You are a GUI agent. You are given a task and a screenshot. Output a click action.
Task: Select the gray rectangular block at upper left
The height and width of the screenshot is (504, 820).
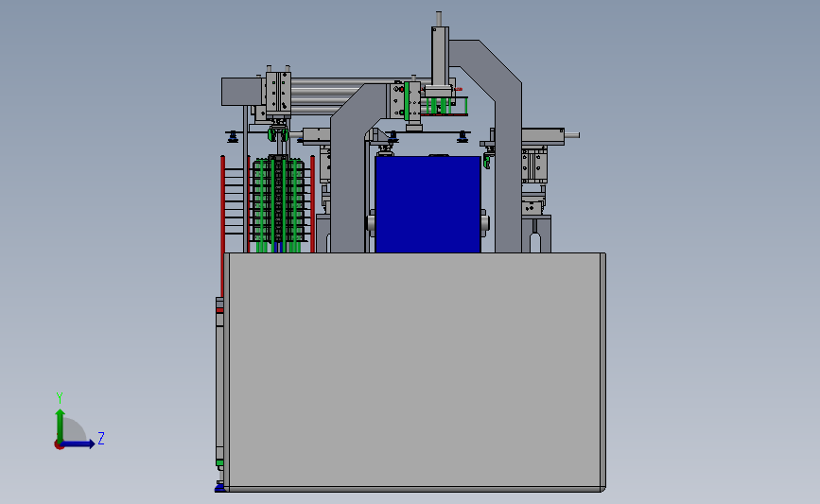(241, 92)
